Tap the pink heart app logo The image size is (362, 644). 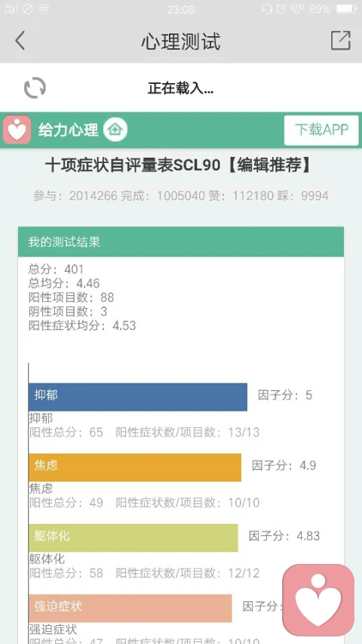[x=17, y=130]
